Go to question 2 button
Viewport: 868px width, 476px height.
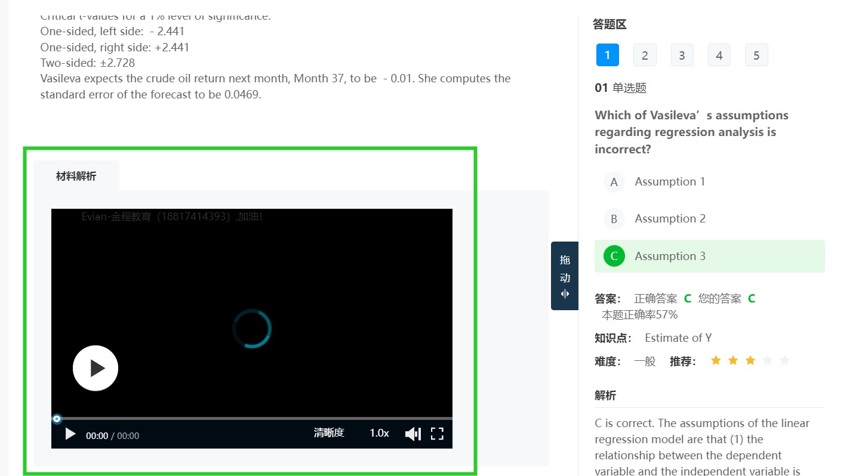645,55
